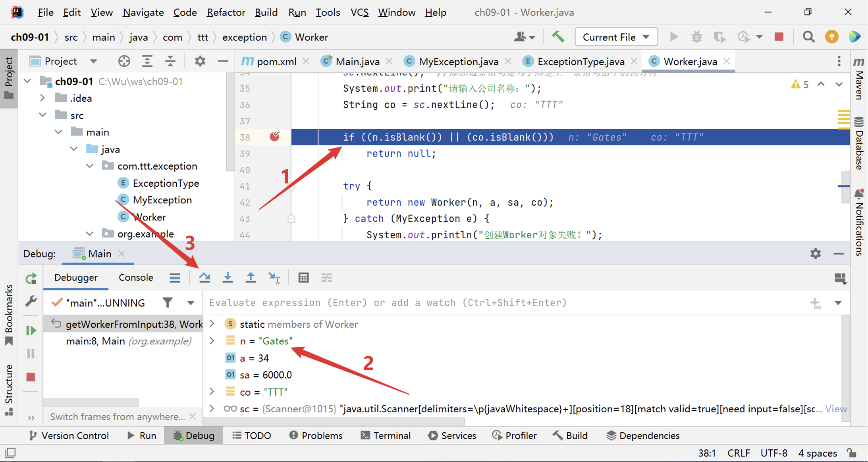This screenshot has height=462, width=868.
Task: Click the red Stop button in main toolbar
Action: coord(779,37)
